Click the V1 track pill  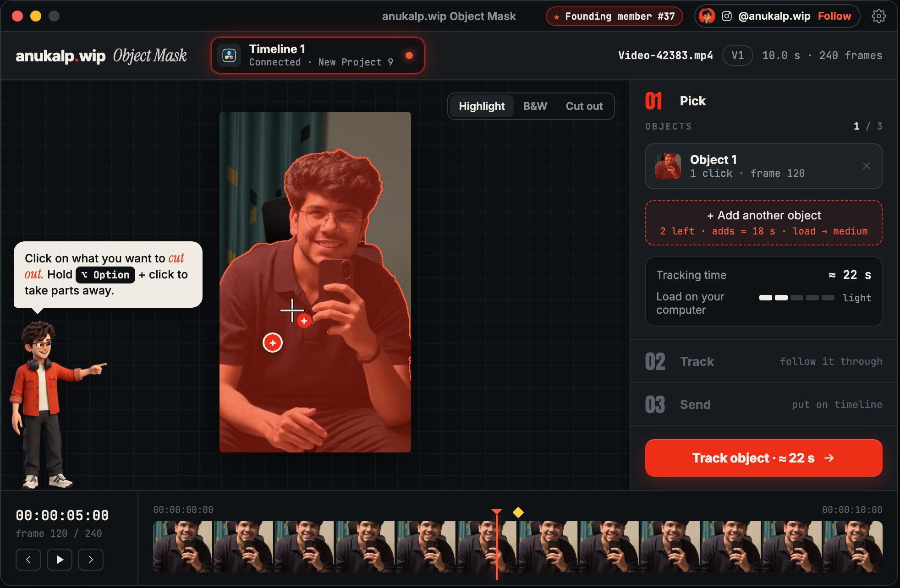737,55
